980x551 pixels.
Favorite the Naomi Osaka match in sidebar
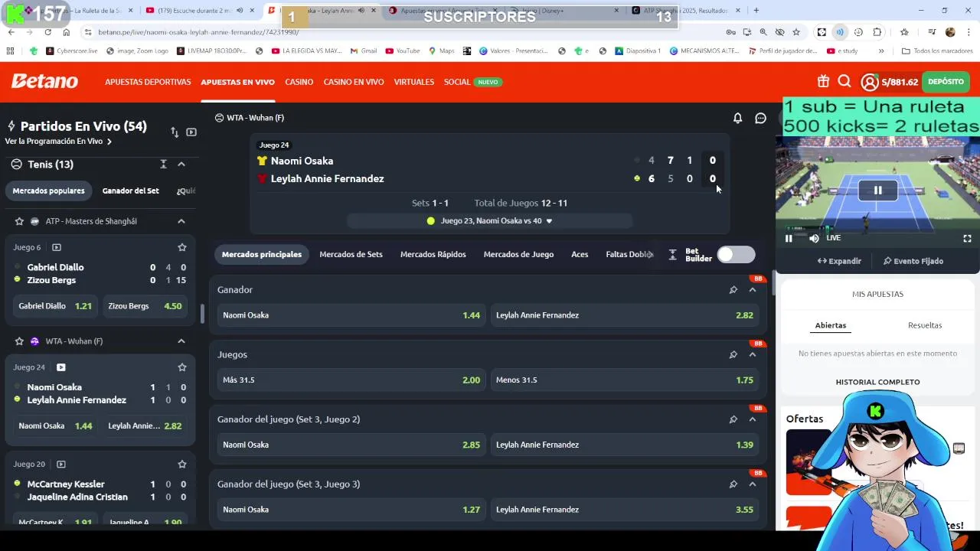click(x=182, y=367)
